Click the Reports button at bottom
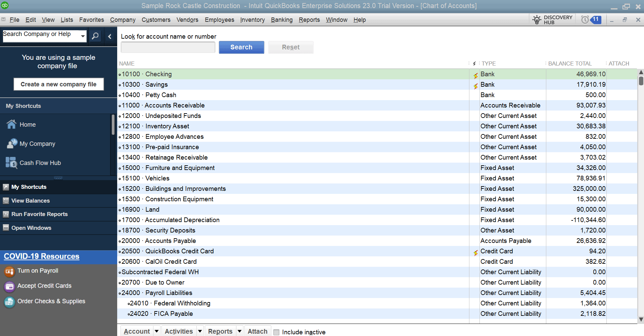The width and height of the screenshot is (644, 336). [x=220, y=331]
